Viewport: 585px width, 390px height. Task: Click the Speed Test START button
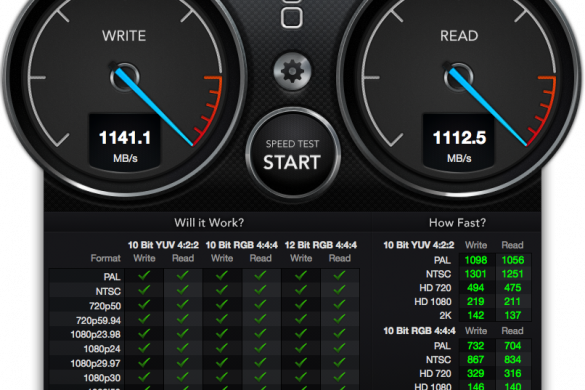(292, 154)
